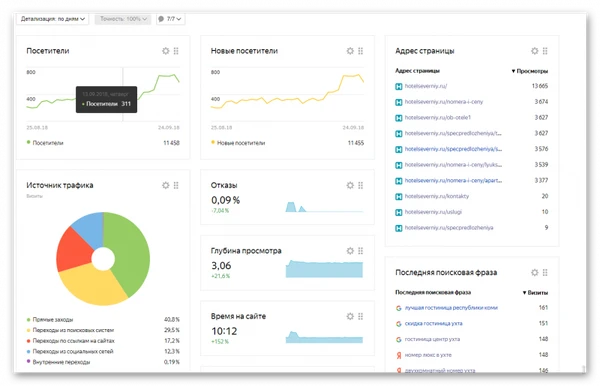This screenshot has height=386, width=600.
Task: Click drag handle of Новые посетители widget
Action: [360, 51]
